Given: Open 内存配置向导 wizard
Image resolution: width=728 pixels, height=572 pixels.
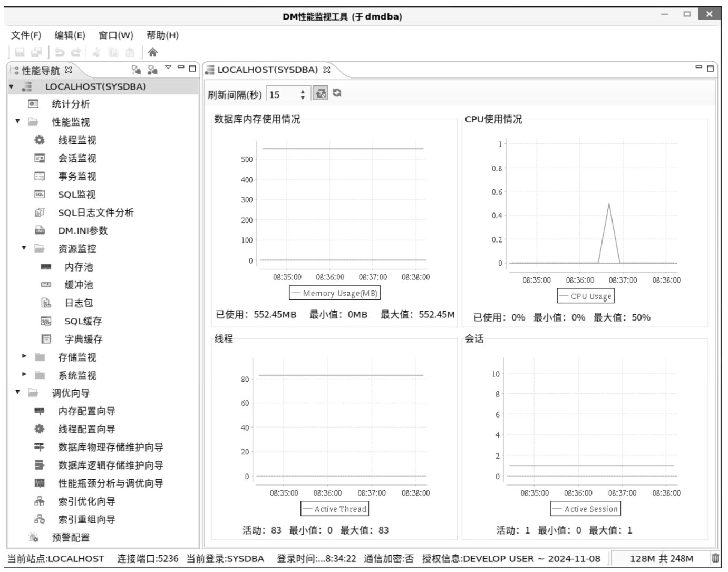Looking at the screenshot, I should [86, 411].
